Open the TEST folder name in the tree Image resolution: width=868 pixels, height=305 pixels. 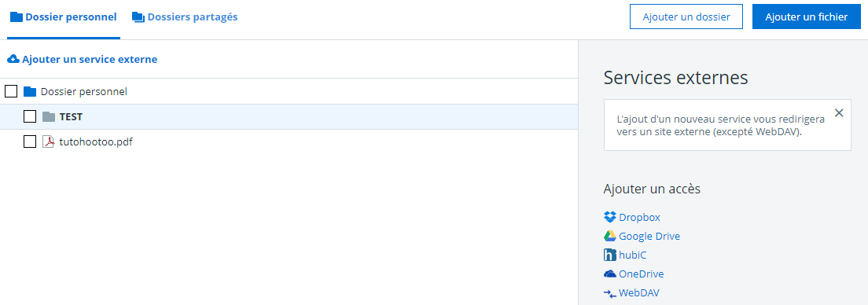(71, 117)
